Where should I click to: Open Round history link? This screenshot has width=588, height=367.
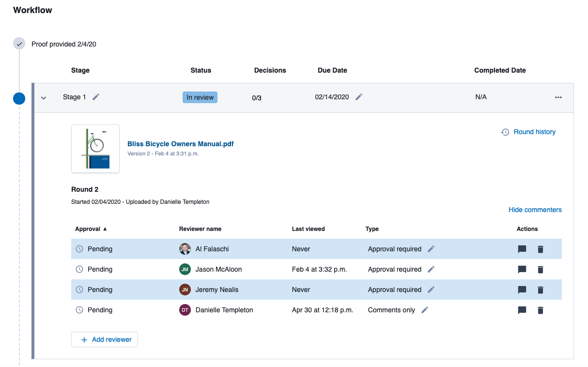(535, 132)
